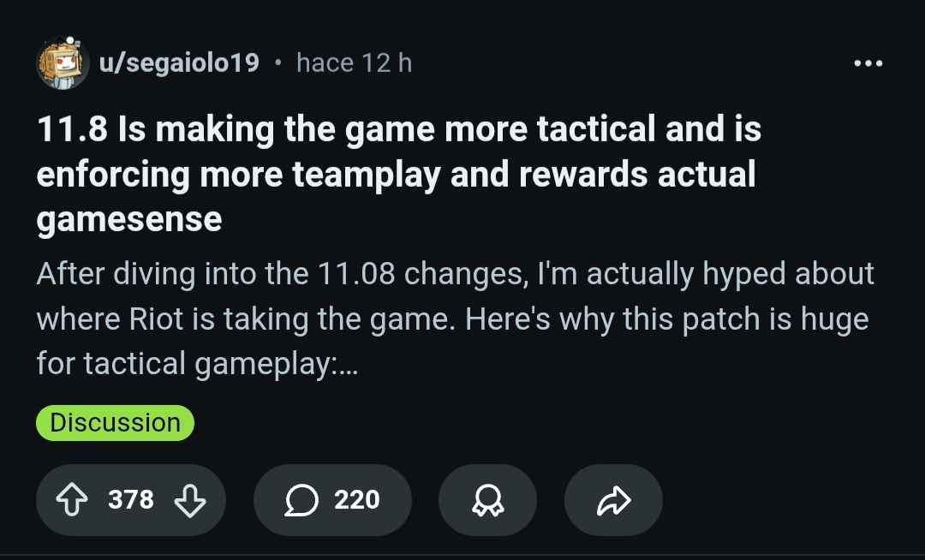Image resolution: width=925 pixels, height=560 pixels.
Task: Open the three-dot post options menu
Action: 868,63
